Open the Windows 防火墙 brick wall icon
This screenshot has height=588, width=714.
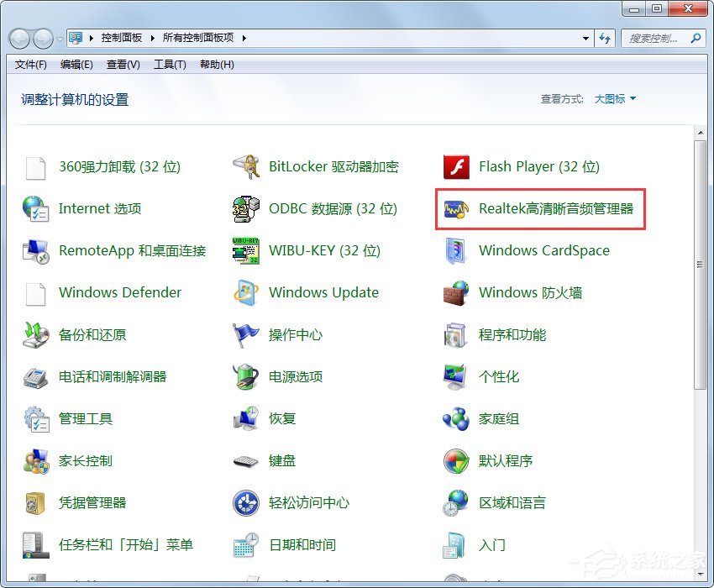[x=456, y=293]
